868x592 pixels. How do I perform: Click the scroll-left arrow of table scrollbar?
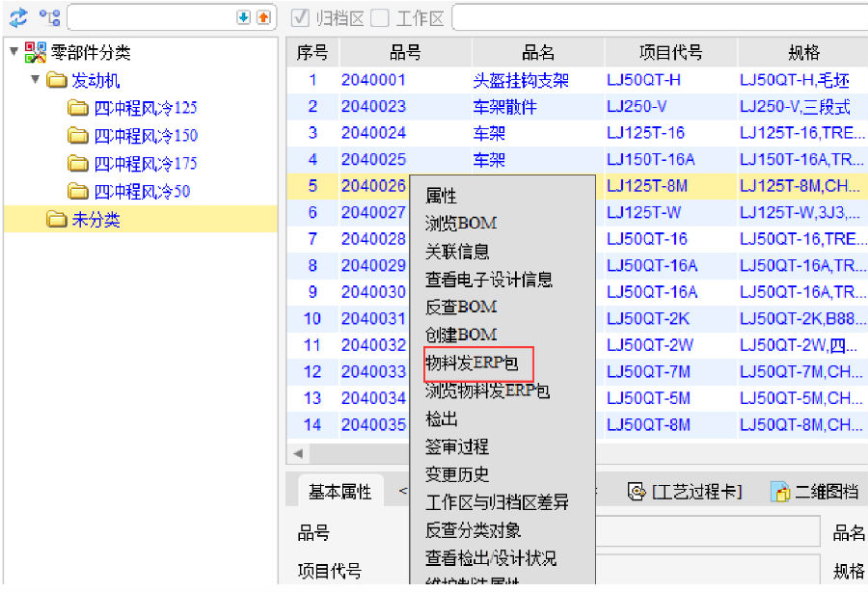[x=298, y=454]
